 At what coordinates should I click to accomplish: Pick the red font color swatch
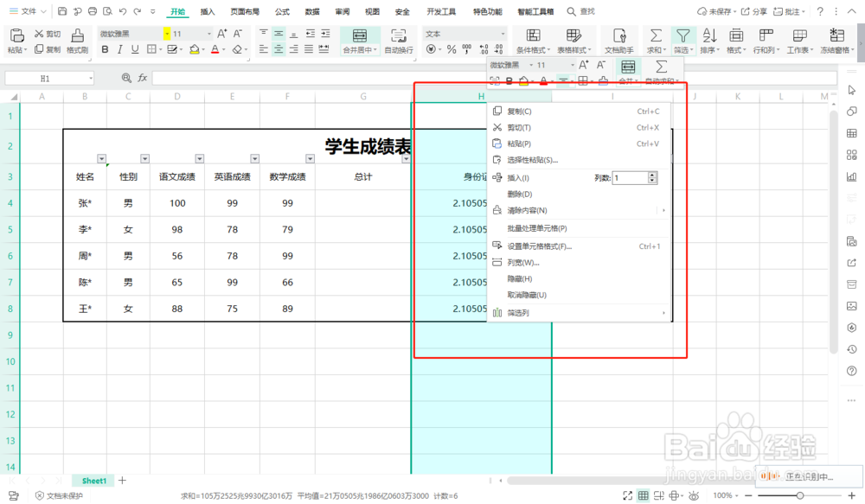(214, 52)
